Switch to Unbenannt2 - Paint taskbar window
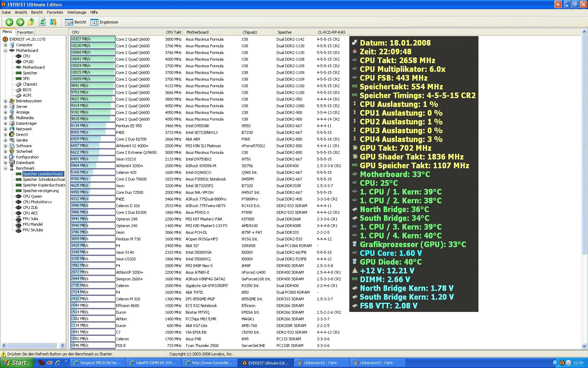This screenshot has width=588, height=368. [322, 363]
